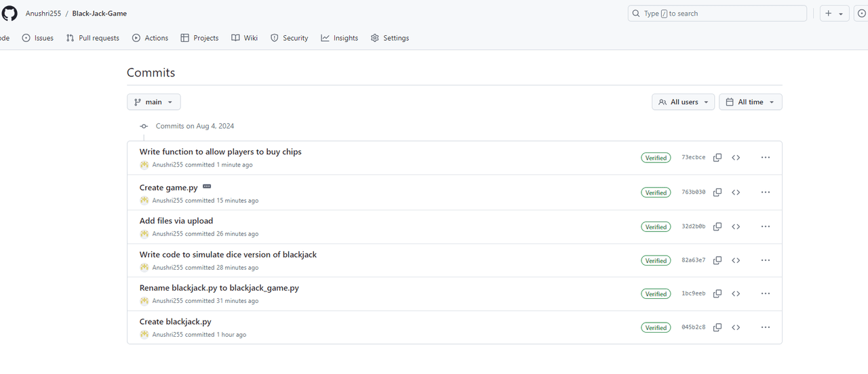Click the Verified badge on commit 32d2b0b

[656, 227]
